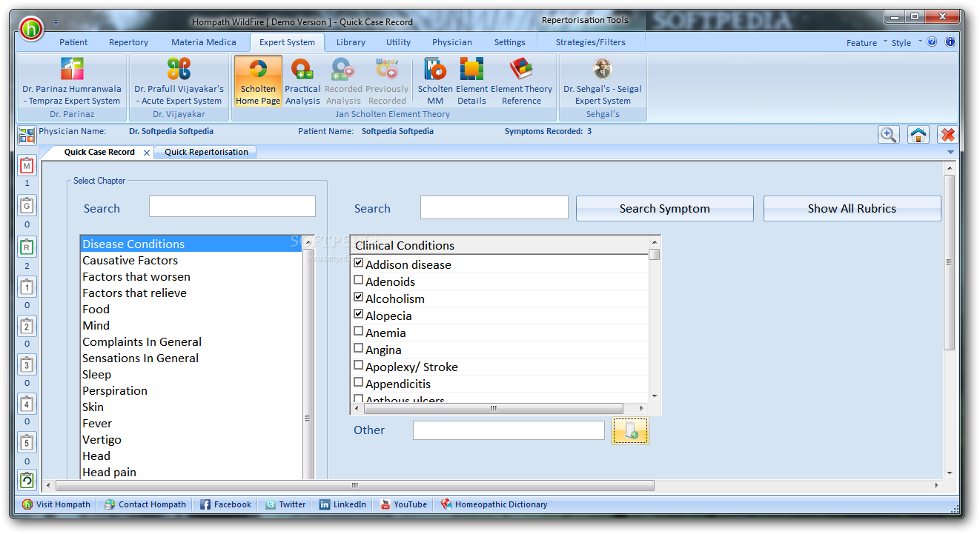
Task: Uncheck Alcoholism checkbox
Action: coord(359,297)
